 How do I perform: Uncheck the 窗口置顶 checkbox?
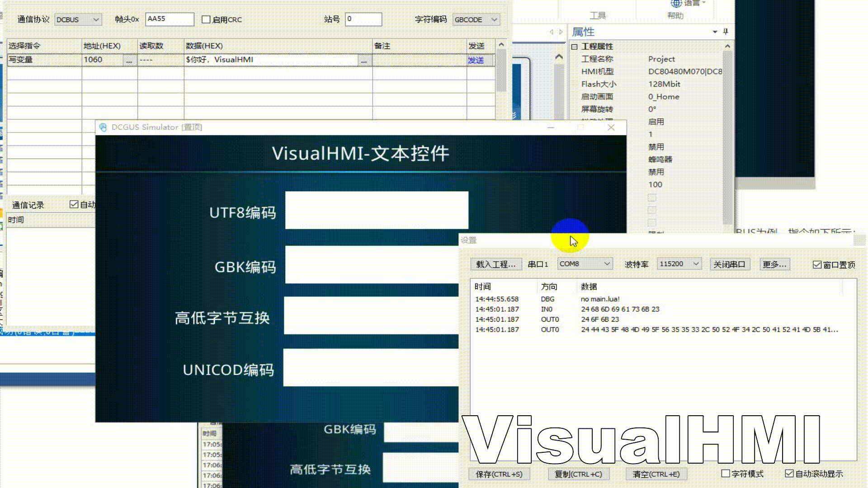(x=817, y=265)
